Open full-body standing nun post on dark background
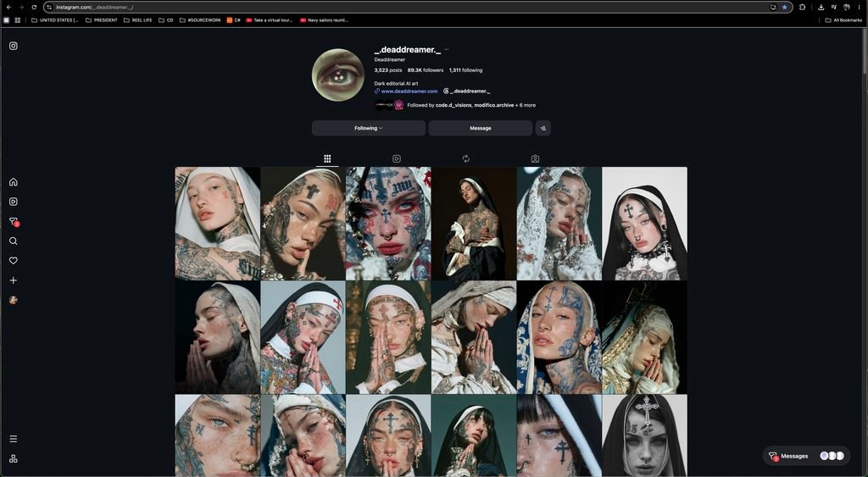Screen dimensions: 868x477 point(474,224)
